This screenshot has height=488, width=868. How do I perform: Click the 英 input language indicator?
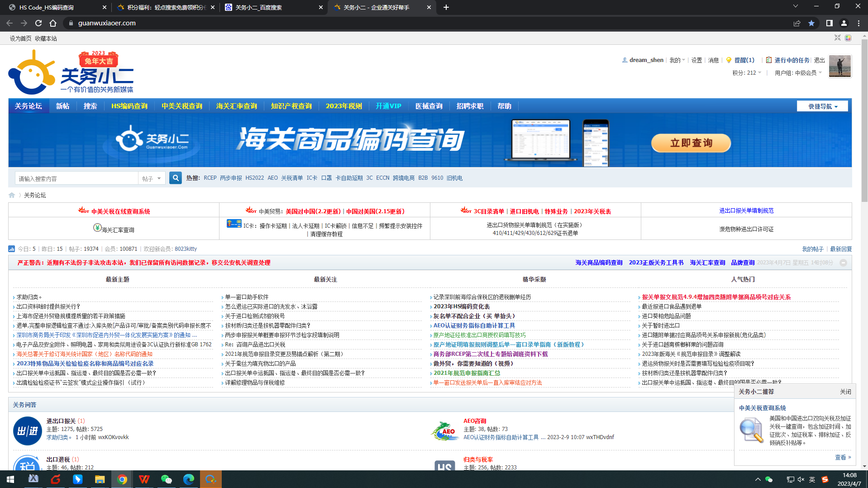click(812, 479)
